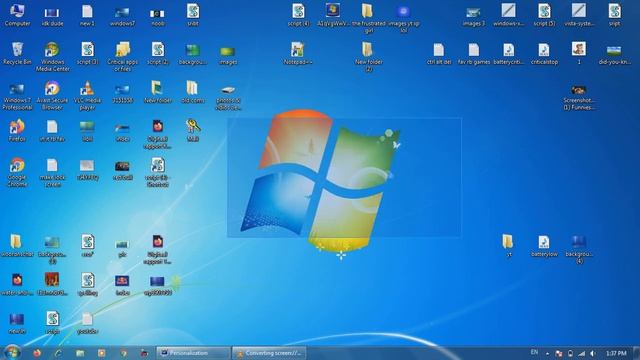Show hidden system tray icons
The width and height of the screenshot is (640, 360).
[547, 353]
